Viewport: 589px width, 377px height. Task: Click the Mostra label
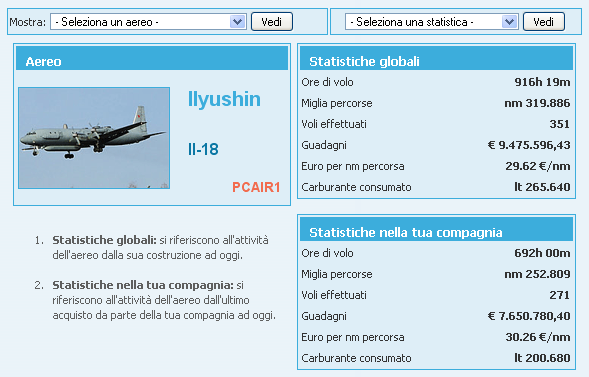pyautogui.click(x=27, y=22)
